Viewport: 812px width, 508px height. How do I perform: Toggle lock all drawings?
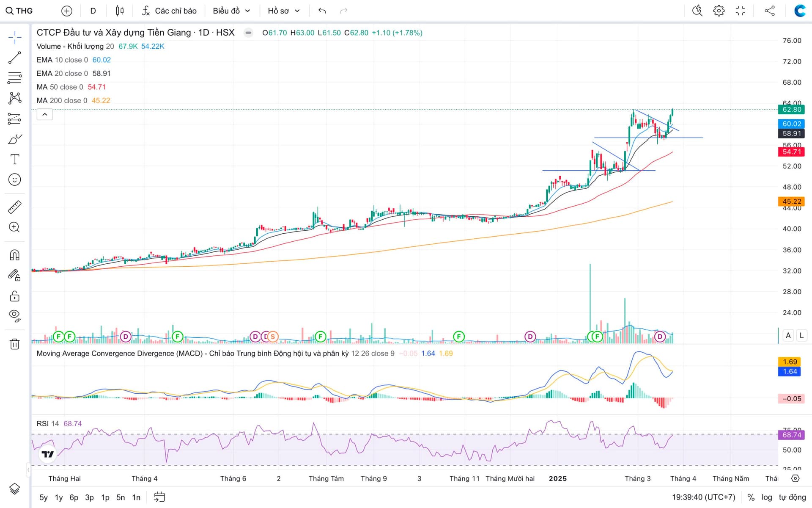coord(14,296)
